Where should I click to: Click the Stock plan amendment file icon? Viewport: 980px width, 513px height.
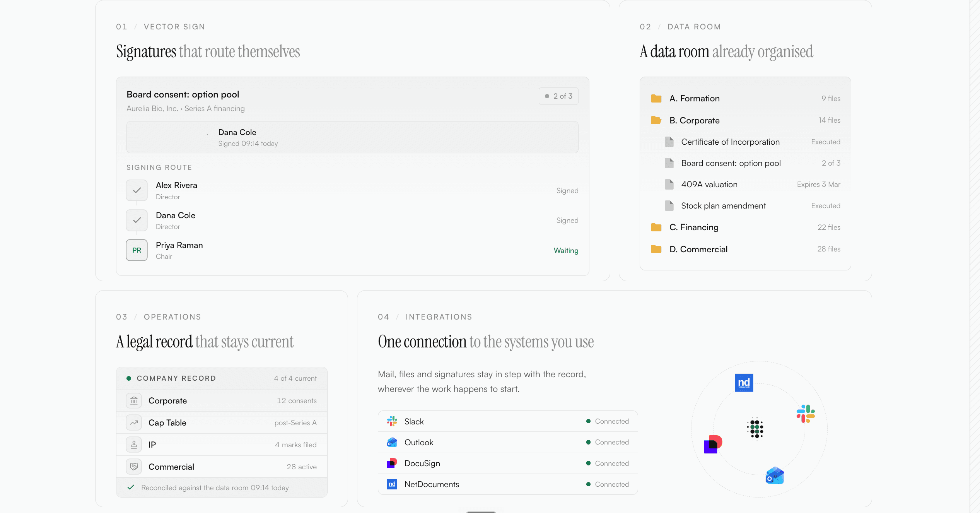click(669, 206)
